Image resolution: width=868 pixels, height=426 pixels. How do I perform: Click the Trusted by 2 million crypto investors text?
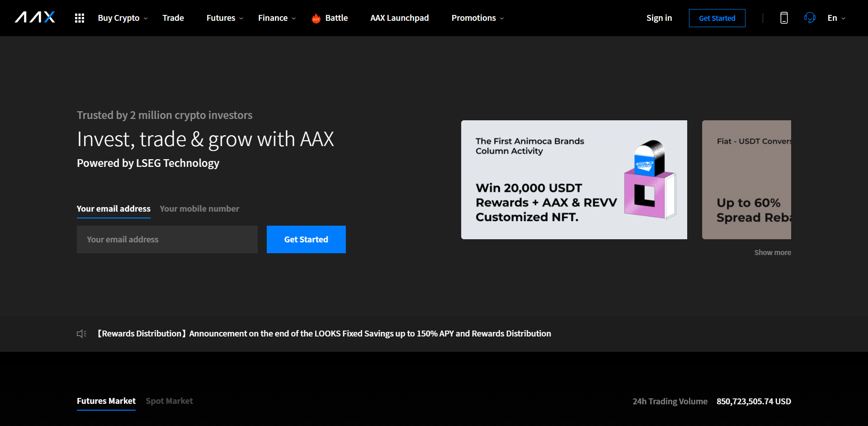click(x=165, y=115)
